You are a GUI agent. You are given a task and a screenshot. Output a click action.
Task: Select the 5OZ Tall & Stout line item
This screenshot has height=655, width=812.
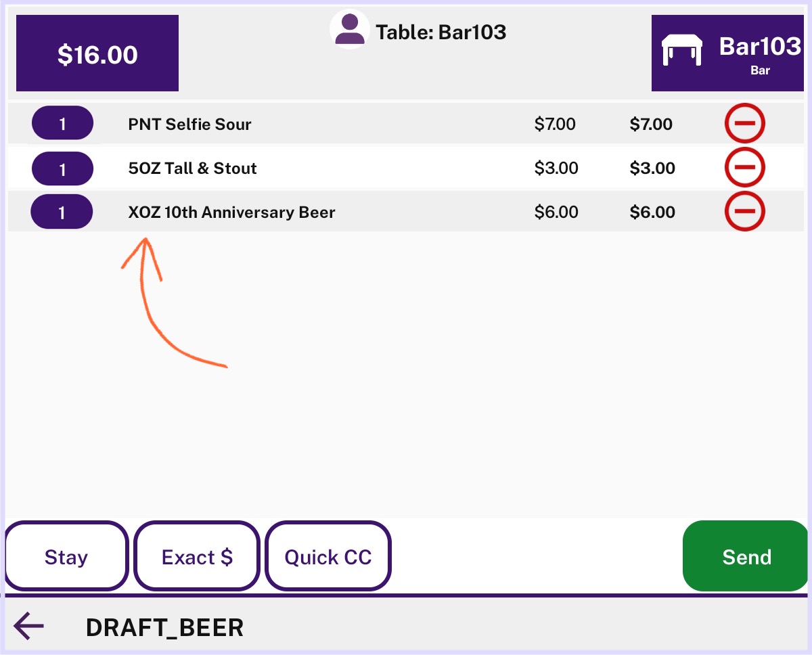406,168
